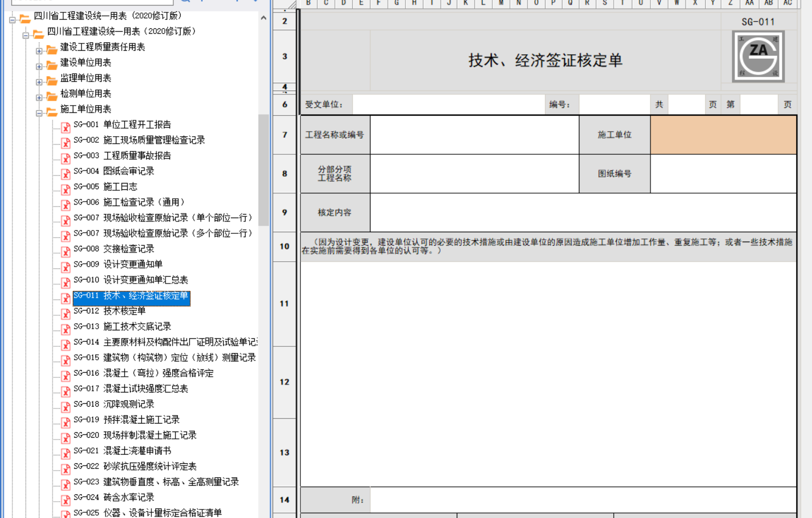The image size is (812, 518).
Task: Click the SG-011 code label in header
Action: pyautogui.click(x=758, y=22)
